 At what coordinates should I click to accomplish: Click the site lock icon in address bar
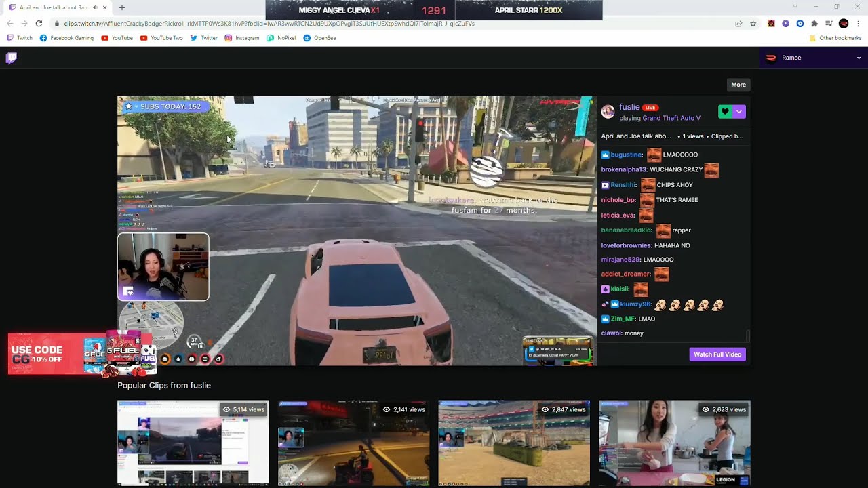pos(57,24)
